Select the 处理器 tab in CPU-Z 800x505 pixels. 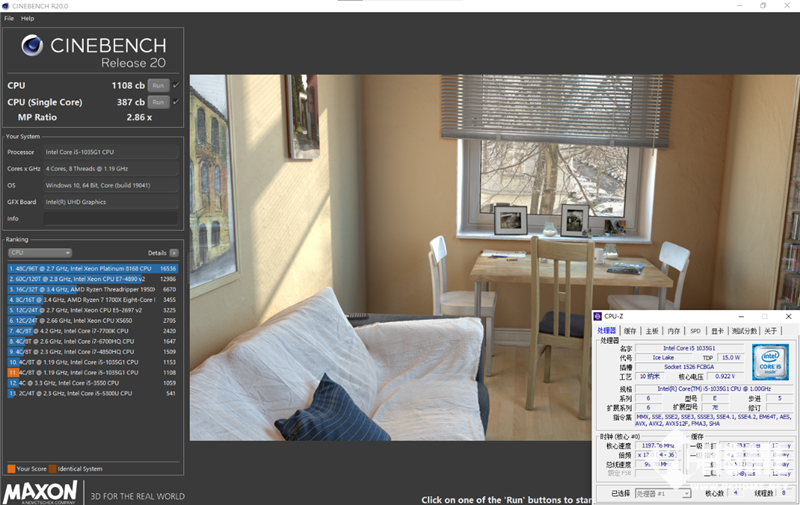click(607, 331)
